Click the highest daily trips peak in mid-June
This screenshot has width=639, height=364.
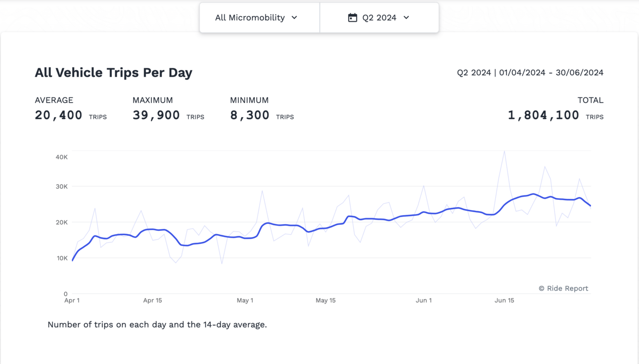[x=504, y=151]
